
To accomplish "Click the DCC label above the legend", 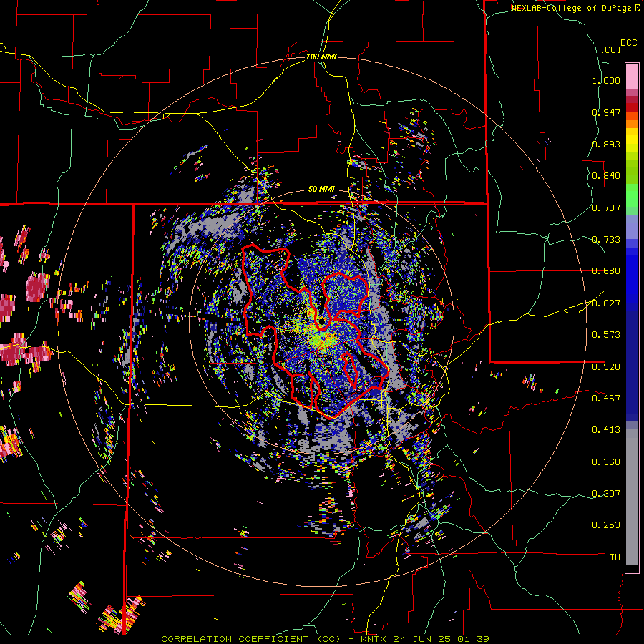I will 628,43.
